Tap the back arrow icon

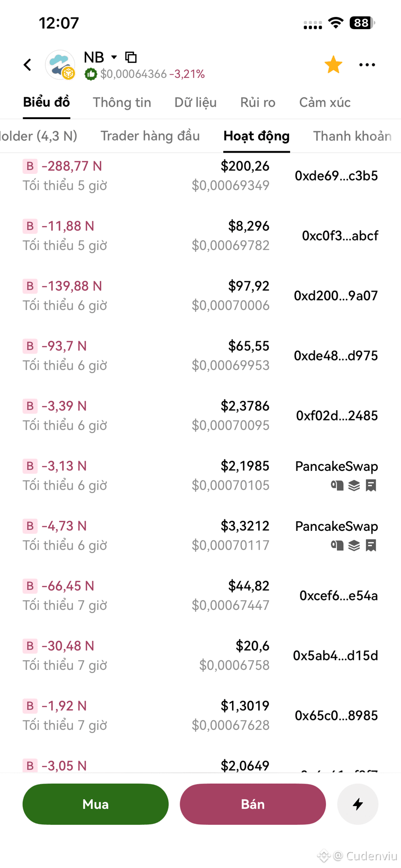coord(28,64)
